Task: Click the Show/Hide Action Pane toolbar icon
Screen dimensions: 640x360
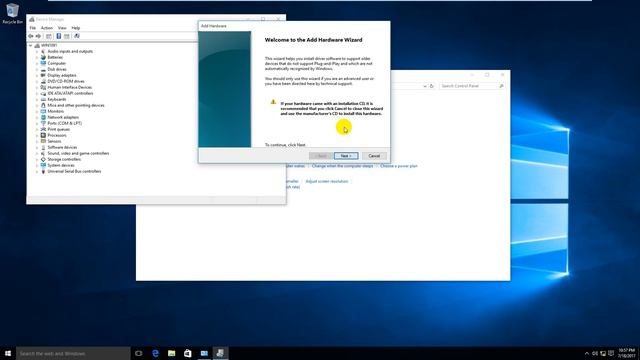Action: [67, 36]
